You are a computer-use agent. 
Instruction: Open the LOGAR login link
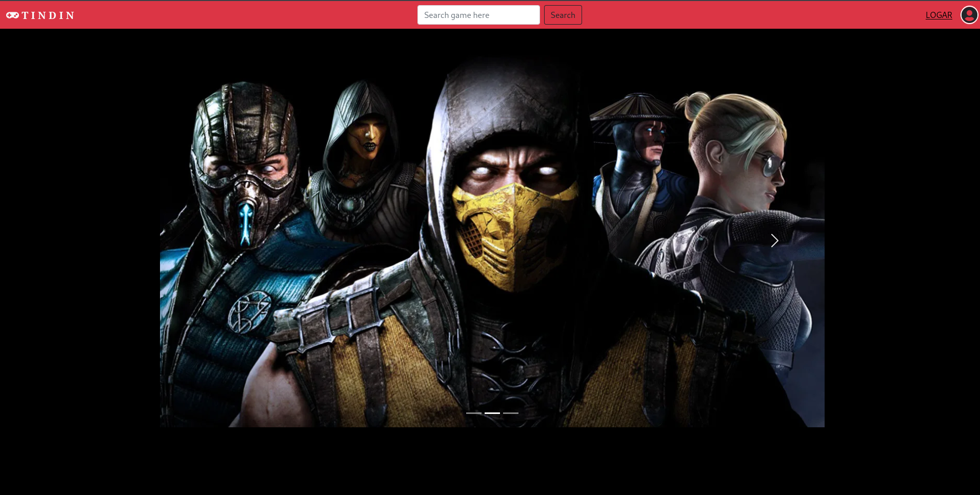tap(938, 15)
